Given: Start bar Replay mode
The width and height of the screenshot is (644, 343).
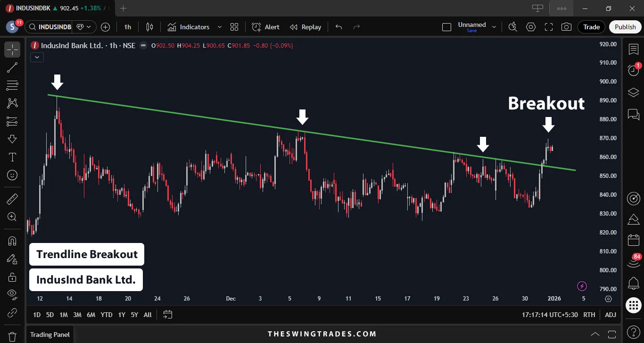Looking at the screenshot, I should [x=305, y=27].
